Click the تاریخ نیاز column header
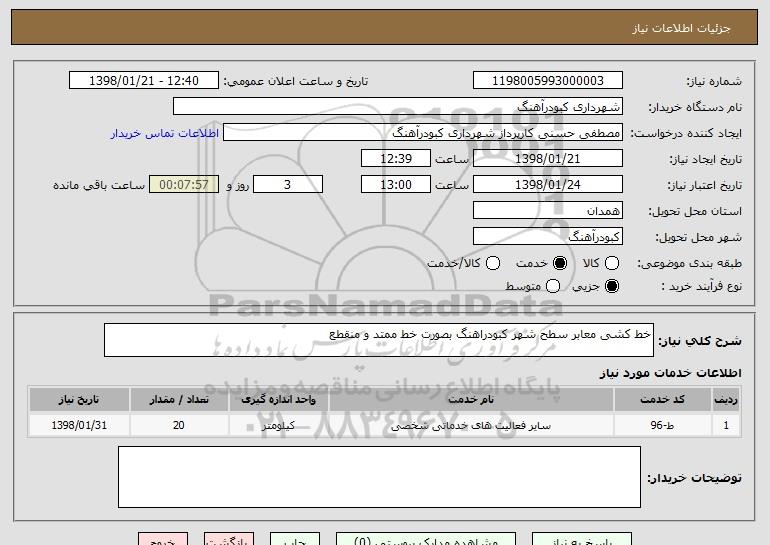This screenshot has width=770, height=545. pyautogui.click(x=79, y=400)
